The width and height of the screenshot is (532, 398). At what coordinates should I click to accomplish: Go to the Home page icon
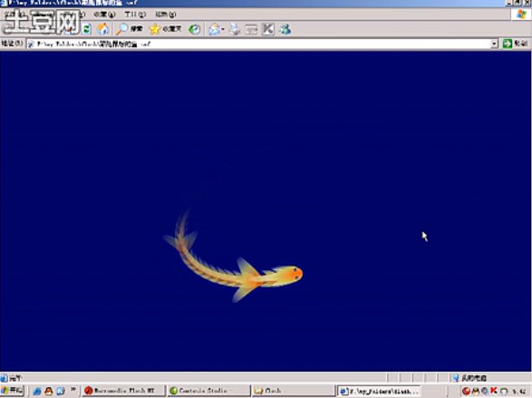point(102,29)
